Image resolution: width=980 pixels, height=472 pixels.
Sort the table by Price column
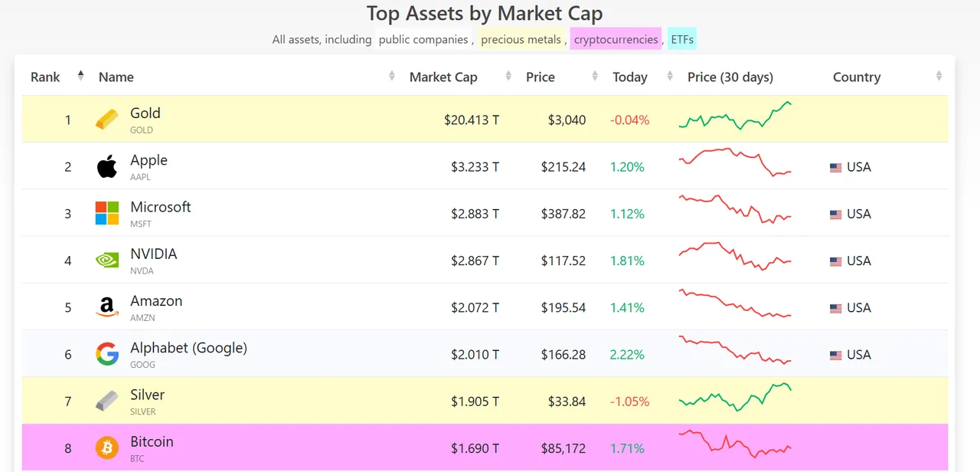[541, 77]
